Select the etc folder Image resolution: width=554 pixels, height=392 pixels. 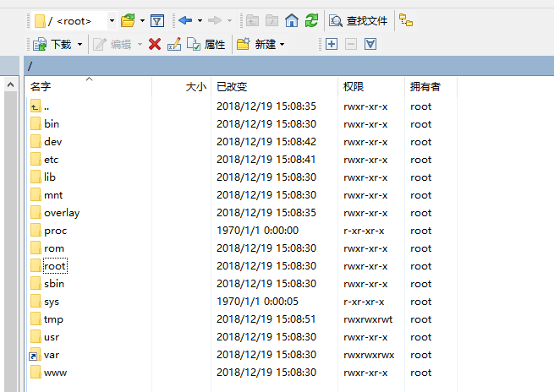(44, 160)
